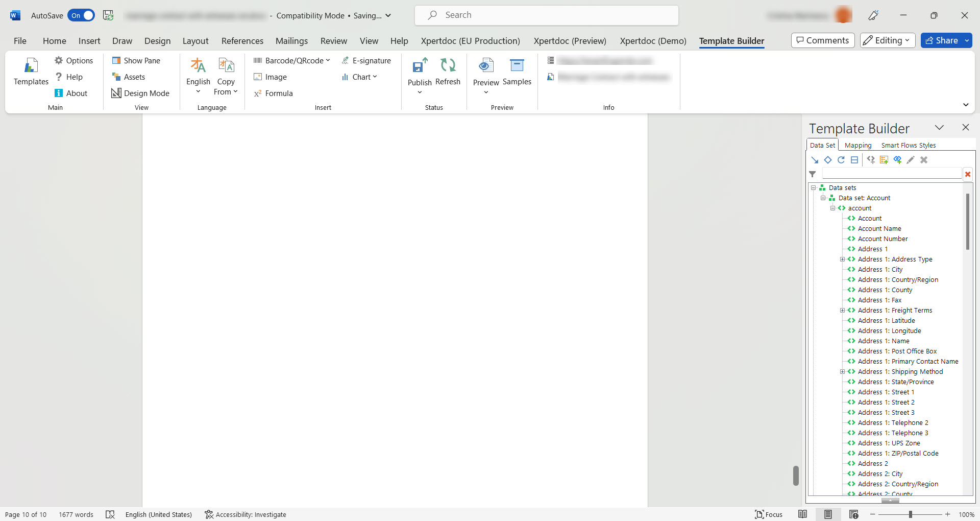Screen dimensions: 980x521
Task: Click the add field code-brackets icon
Action: tap(871, 160)
